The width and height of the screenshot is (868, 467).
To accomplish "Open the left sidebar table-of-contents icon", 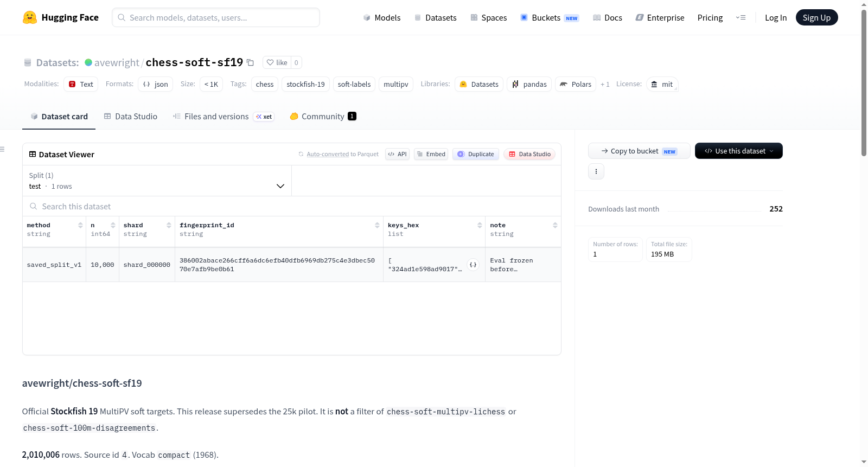I will (x=2, y=149).
